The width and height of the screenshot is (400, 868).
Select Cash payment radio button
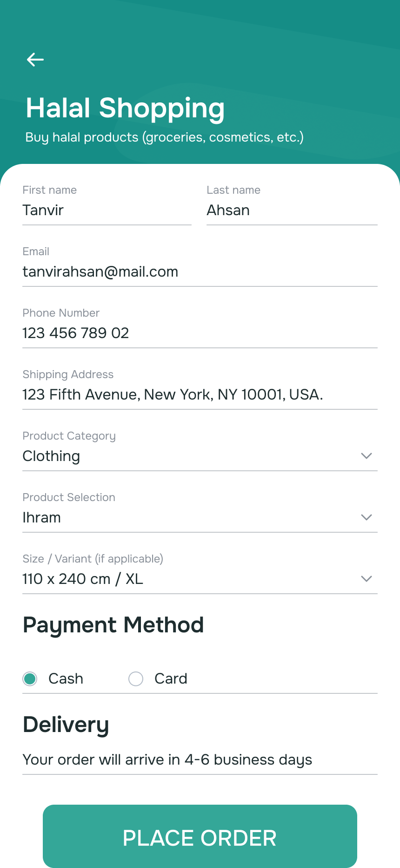click(x=30, y=679)
